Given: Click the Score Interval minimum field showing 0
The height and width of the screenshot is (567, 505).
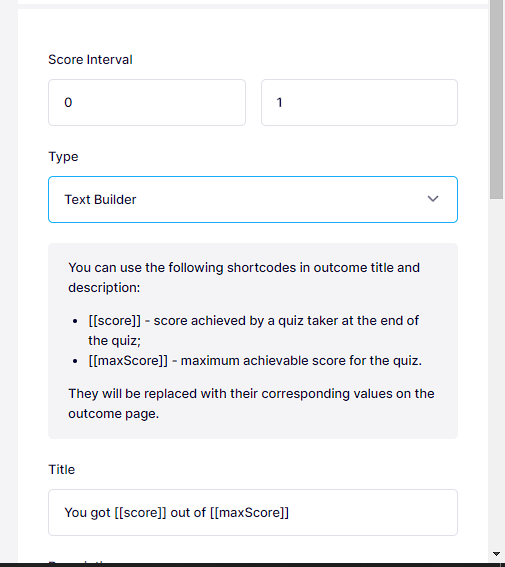Looking at the screenshot, I should click(147, 103).
